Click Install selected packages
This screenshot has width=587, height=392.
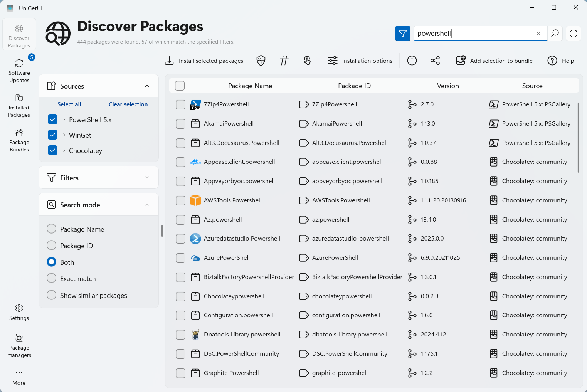[204, 61]
